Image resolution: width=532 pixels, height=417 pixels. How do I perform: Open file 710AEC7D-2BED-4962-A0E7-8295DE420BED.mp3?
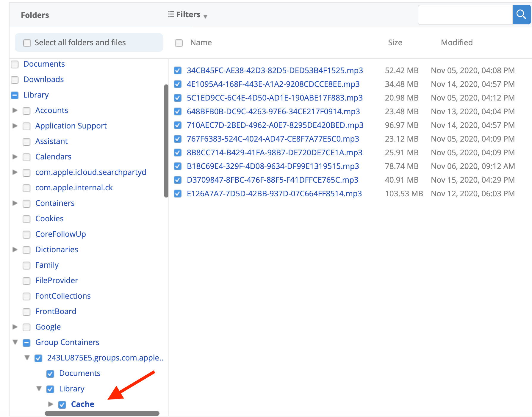point(275,125)
